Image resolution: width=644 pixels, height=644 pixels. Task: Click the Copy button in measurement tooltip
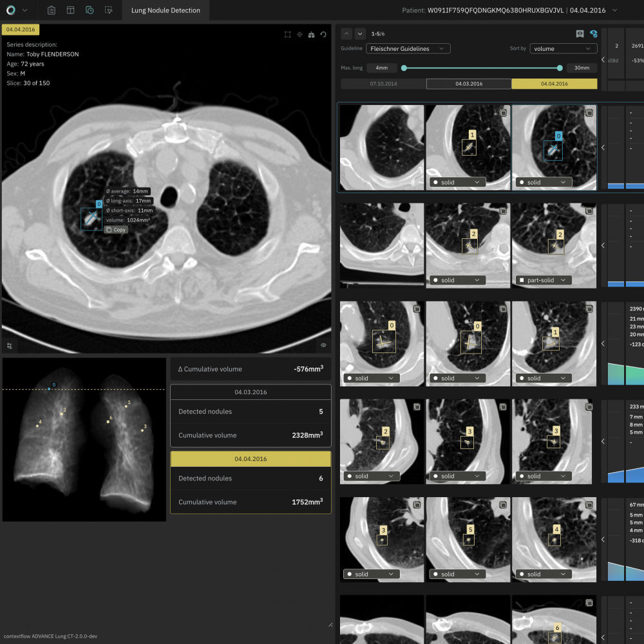(116, 229)
